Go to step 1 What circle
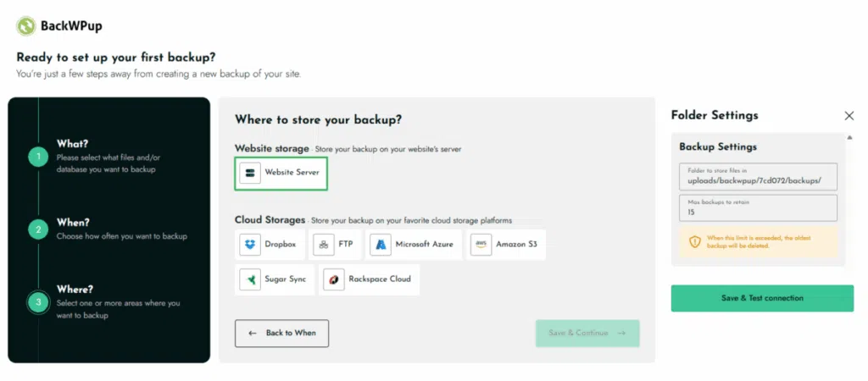Screen dimensions: 868x381 (x=38, y=157)
